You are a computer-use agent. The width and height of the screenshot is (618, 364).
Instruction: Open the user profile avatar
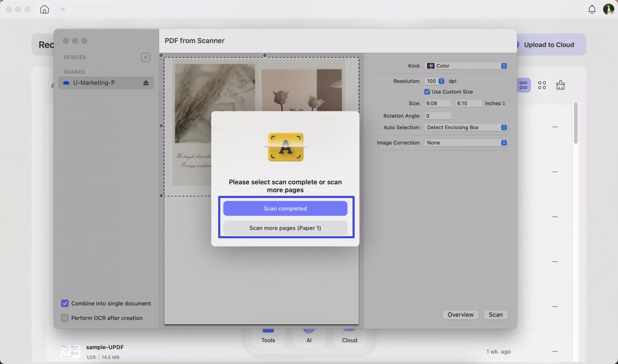[609, 9]
